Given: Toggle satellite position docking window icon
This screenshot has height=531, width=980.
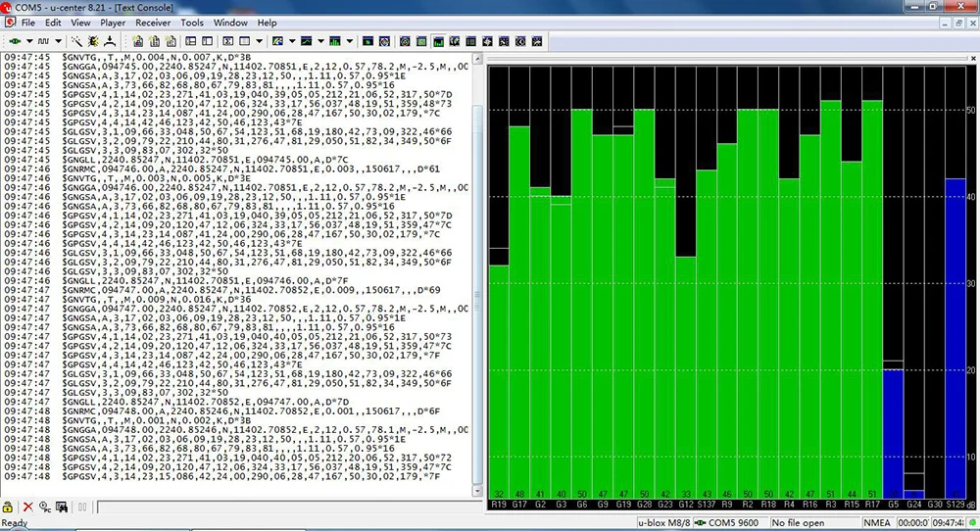Looking at the screenshot, I should click(x=405, y=41).
